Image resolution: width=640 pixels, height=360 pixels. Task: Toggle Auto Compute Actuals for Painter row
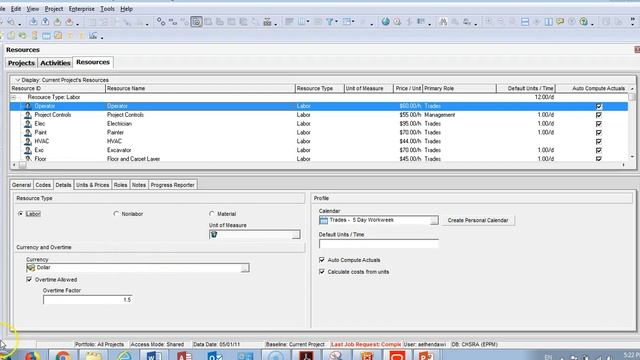pyautogui.click(x=599, y=133)
